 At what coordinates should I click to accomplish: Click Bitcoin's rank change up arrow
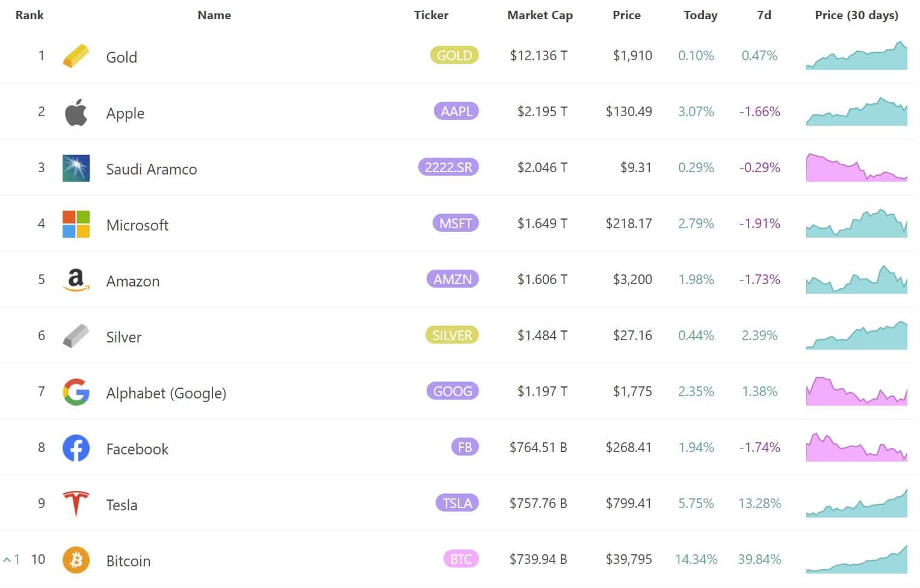pos(8,560)
